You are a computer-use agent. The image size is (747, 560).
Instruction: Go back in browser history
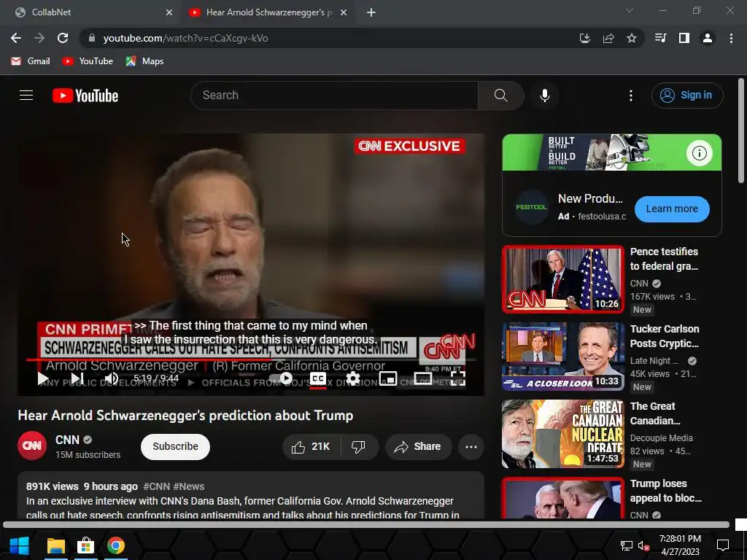coord(16,38)
